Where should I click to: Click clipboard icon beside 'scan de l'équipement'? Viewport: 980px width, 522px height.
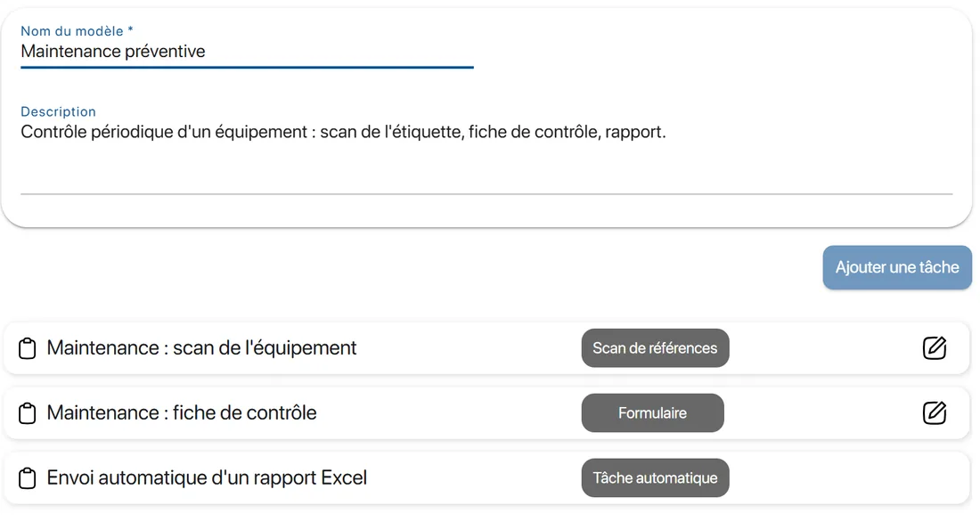click(27, 348)
